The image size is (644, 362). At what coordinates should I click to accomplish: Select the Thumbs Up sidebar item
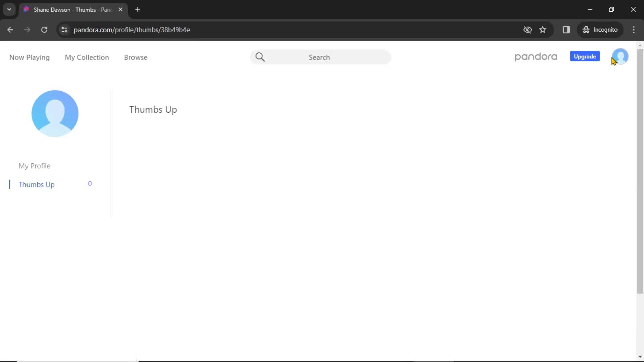click(x=36, y=184)
